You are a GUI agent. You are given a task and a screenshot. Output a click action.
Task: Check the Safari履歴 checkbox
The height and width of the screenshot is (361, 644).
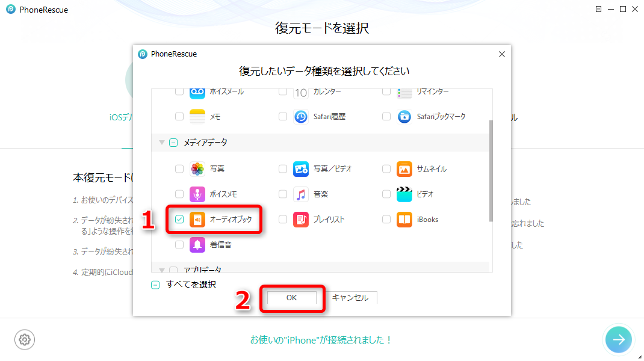click(x=282, y=117)
